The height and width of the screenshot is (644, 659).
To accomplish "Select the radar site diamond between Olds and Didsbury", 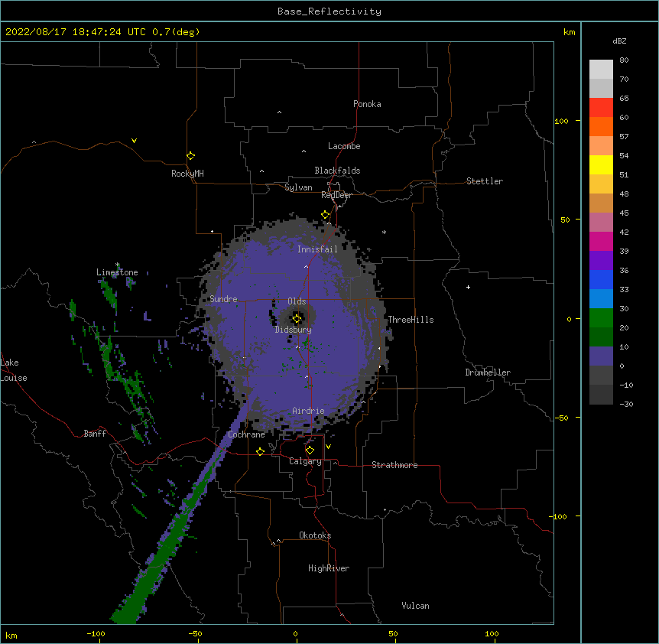I will point(297,319).
